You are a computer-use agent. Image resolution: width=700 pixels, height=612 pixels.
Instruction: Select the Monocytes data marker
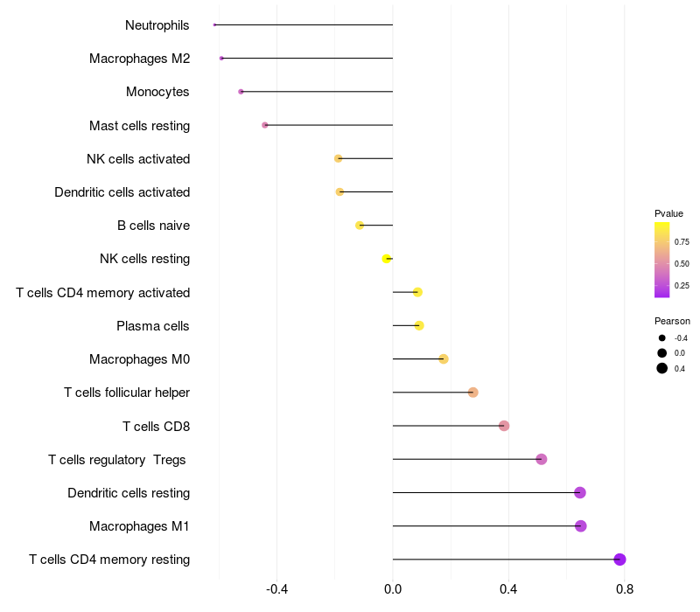[241, 92]
